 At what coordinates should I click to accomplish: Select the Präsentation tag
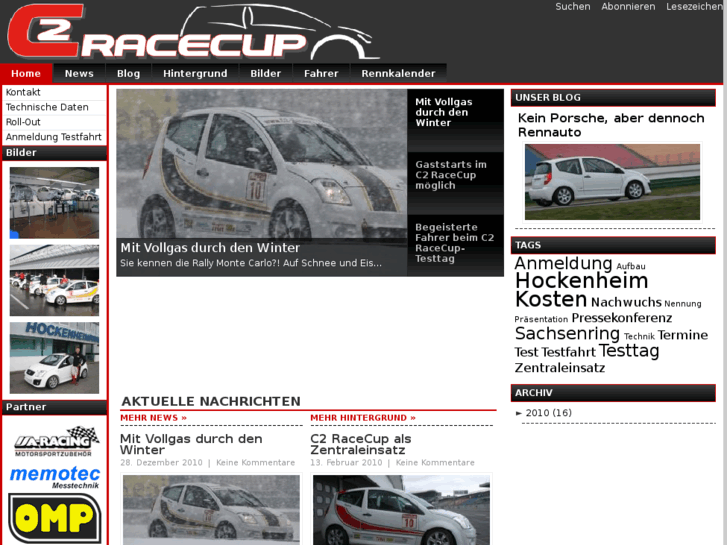(x=541, y=319)
